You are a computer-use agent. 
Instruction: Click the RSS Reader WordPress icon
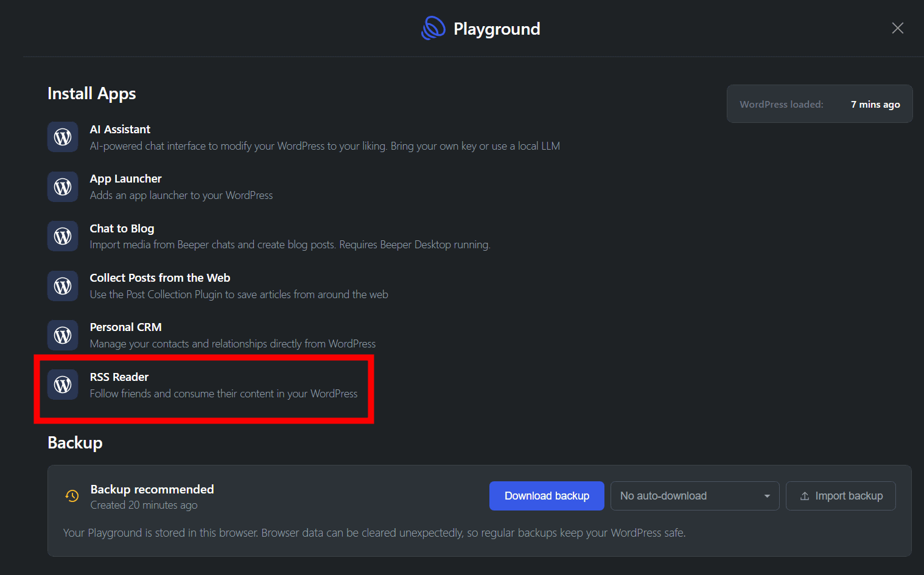coord(63,385)
